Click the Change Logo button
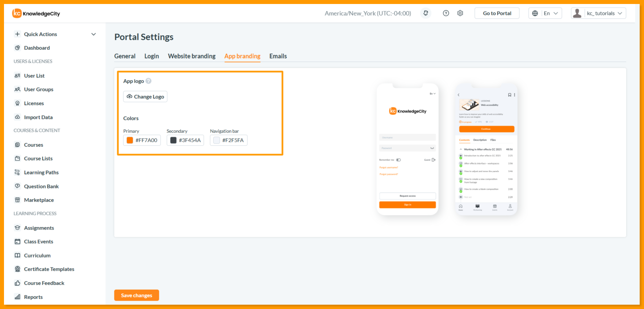The height and width of the screenshot is (309, 644). (x=145, y=97)
